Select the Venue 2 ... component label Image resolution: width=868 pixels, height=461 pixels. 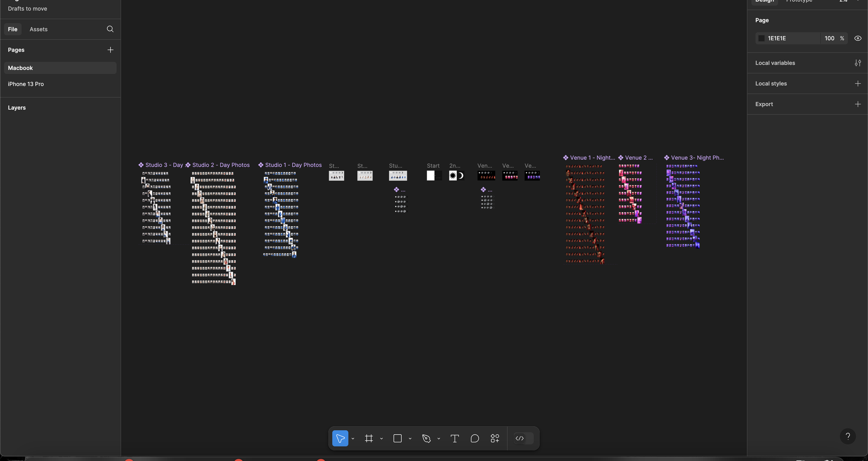pos(639,158)
